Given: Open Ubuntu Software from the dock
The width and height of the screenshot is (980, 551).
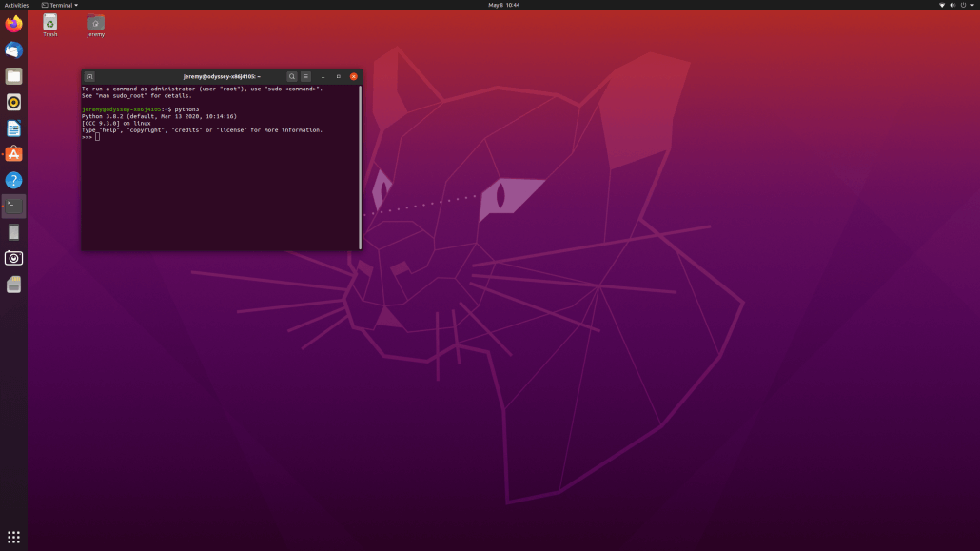Looking at the screenshot, I should pyautogui.click(x=13, y=153).
